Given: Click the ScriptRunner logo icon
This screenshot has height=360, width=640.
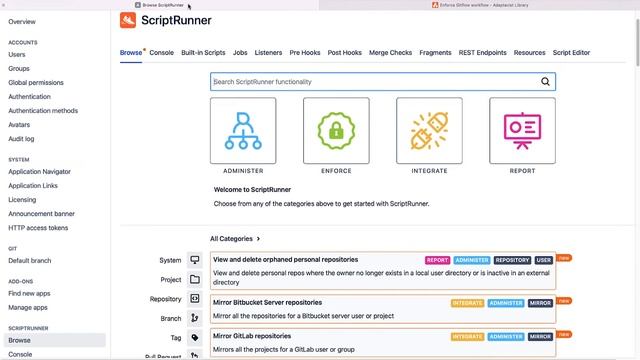Looking at the screenshot, I should coord(128,20).
